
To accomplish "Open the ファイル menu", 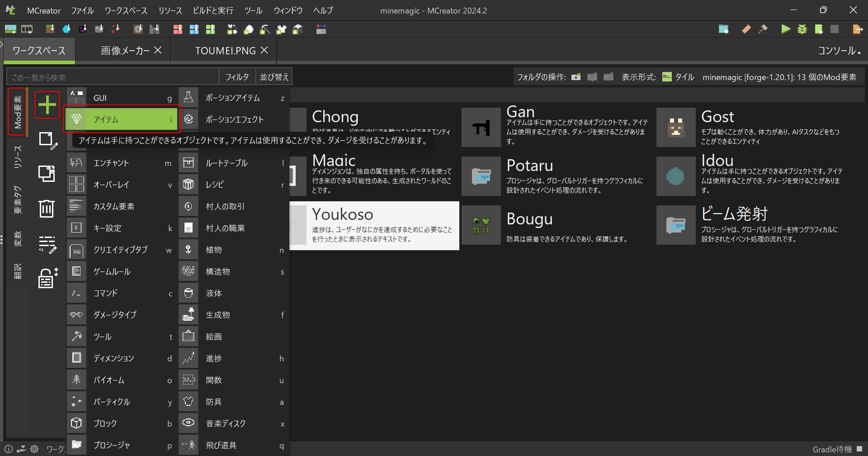I will click(82, 10).
